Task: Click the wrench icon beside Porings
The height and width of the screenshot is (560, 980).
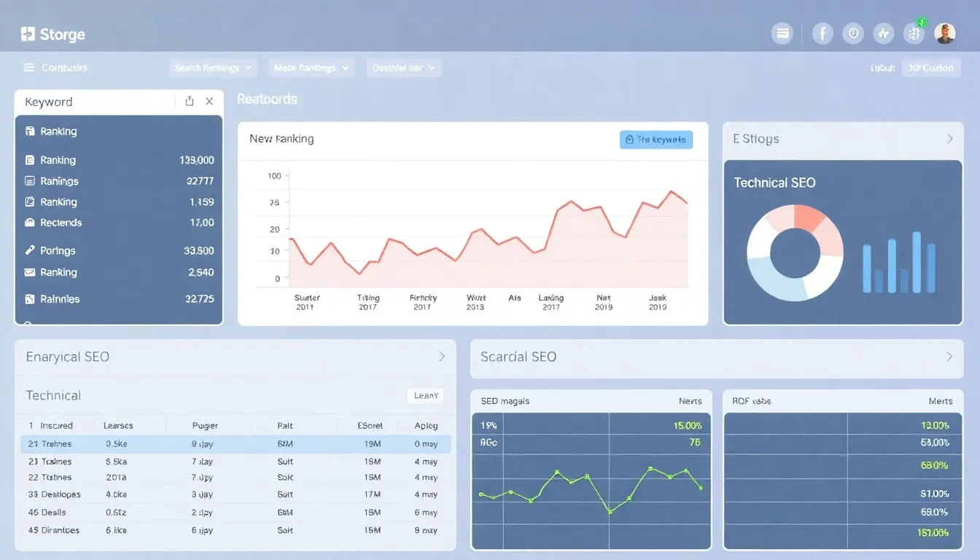Action: point(30,250)
